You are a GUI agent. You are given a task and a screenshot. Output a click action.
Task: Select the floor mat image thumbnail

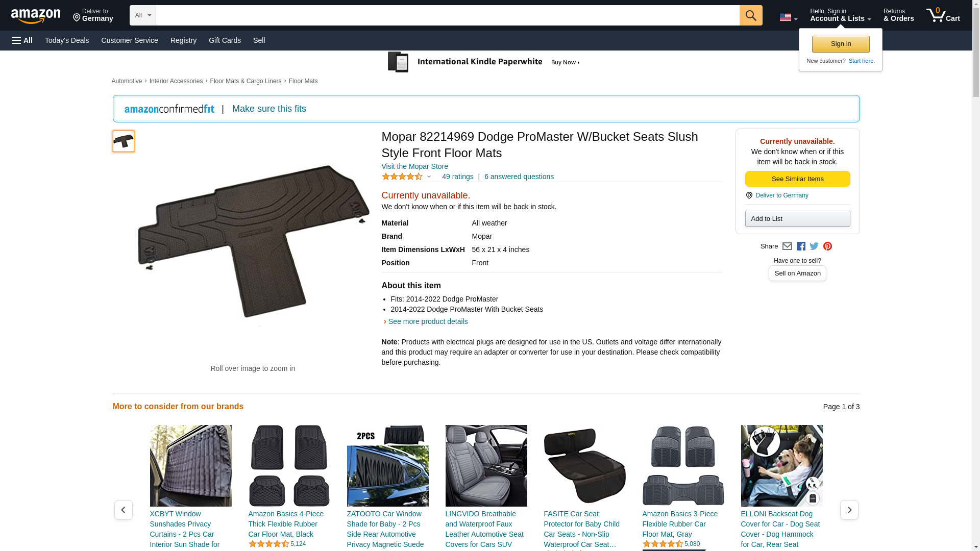tap(124, 141)
